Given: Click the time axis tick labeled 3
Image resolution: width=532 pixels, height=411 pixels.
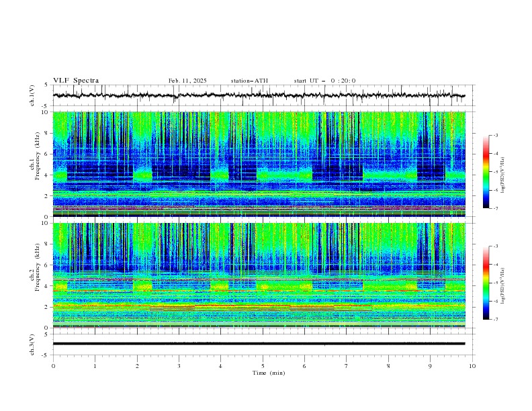Looking at the screenshot, I should 179,366.
